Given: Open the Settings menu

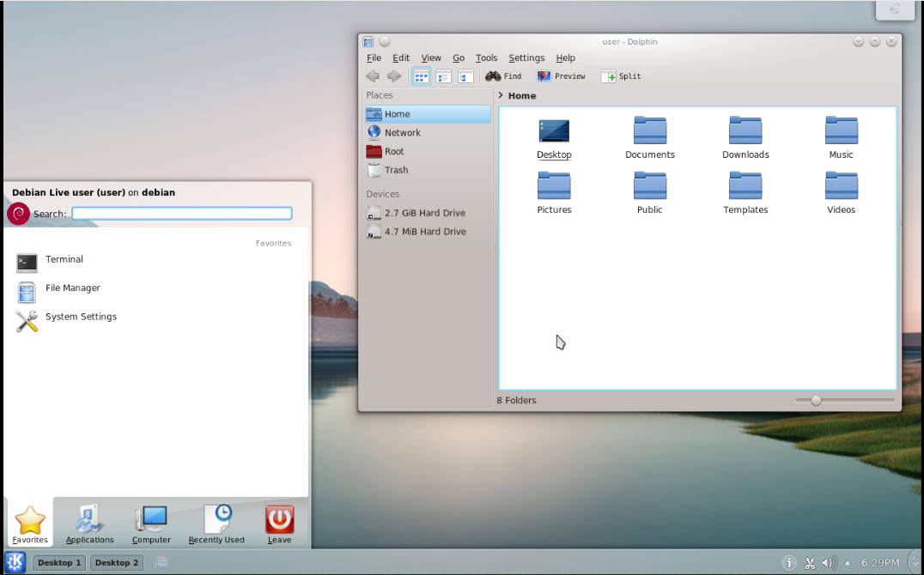Looking at the screenshot, I should (x=526, y=58).
